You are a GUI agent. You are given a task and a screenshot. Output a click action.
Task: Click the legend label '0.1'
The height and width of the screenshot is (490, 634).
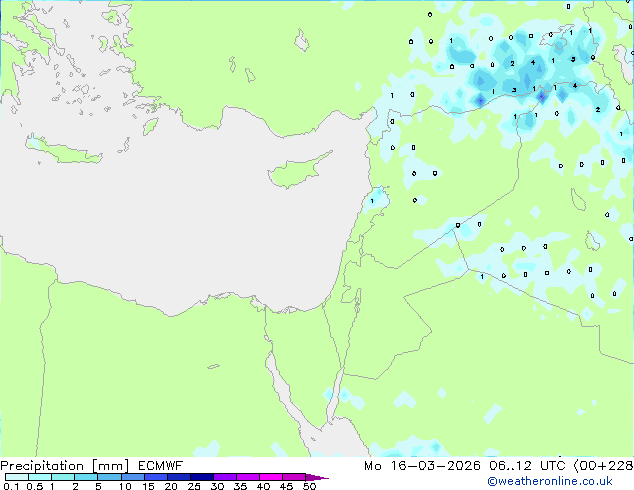coord(11,486)
